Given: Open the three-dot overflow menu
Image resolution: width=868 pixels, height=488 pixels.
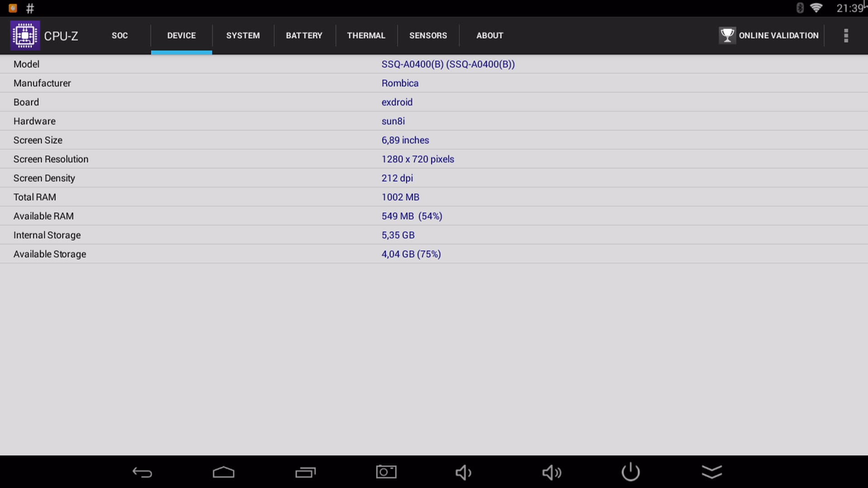Looking at the screenshot, I should 846,35.
